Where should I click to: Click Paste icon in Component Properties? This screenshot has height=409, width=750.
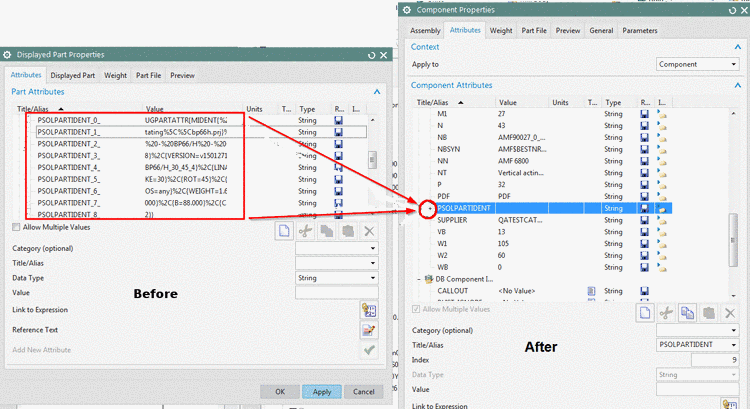(708, 313)
